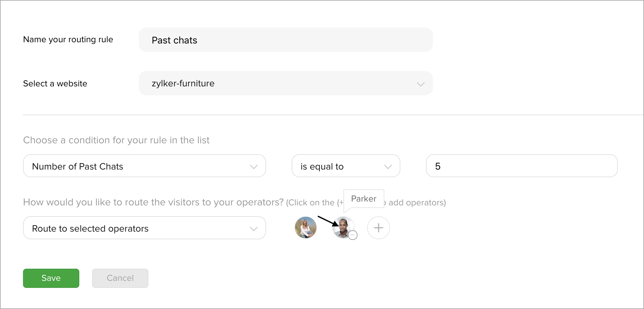The height and width of the screenshot is (309, 644).
Task: Click the condition value field containing 5
Action: [522, 166]
